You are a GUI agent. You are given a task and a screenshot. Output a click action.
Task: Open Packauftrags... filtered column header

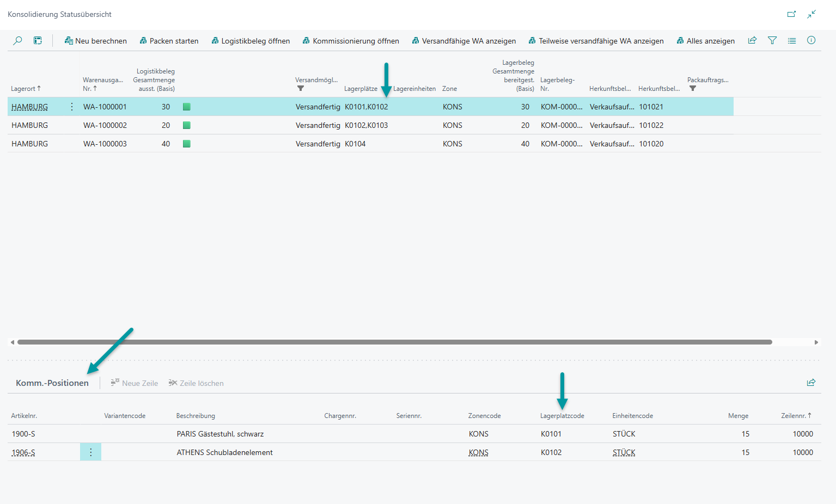708,84
